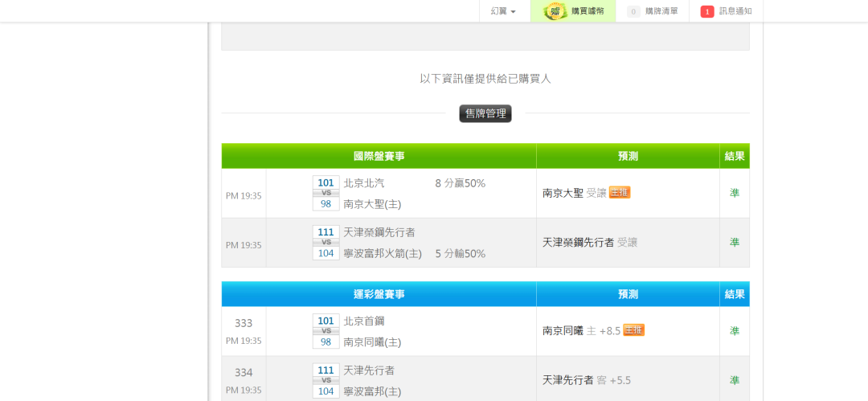
Task: Open 訊息通知 notifications
Action: click(735, 11)
